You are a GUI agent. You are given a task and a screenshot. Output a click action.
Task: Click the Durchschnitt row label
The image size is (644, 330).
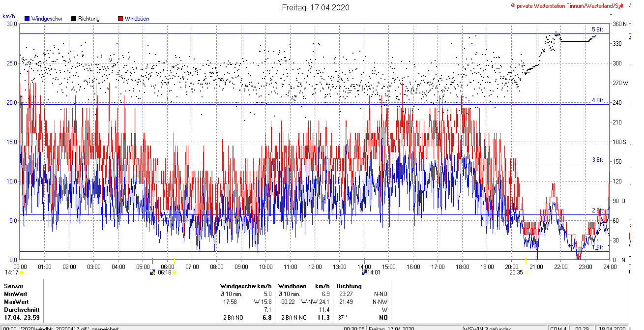click(x=21, y=310)
